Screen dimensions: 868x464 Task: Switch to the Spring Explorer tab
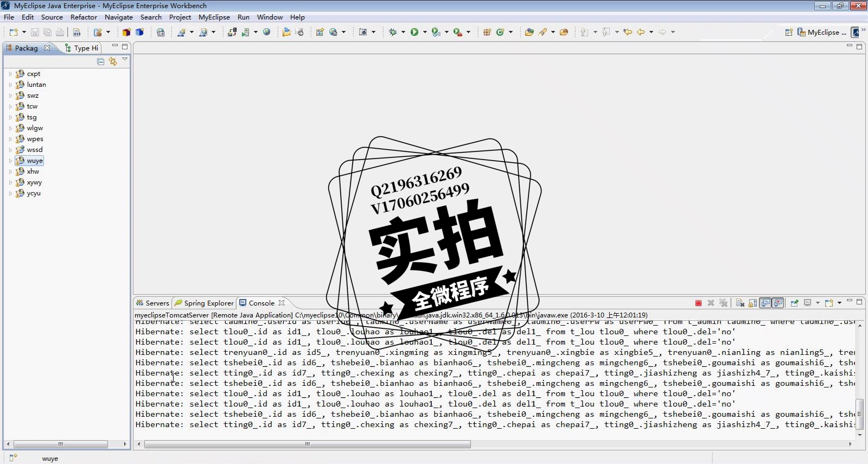[204, 303]
